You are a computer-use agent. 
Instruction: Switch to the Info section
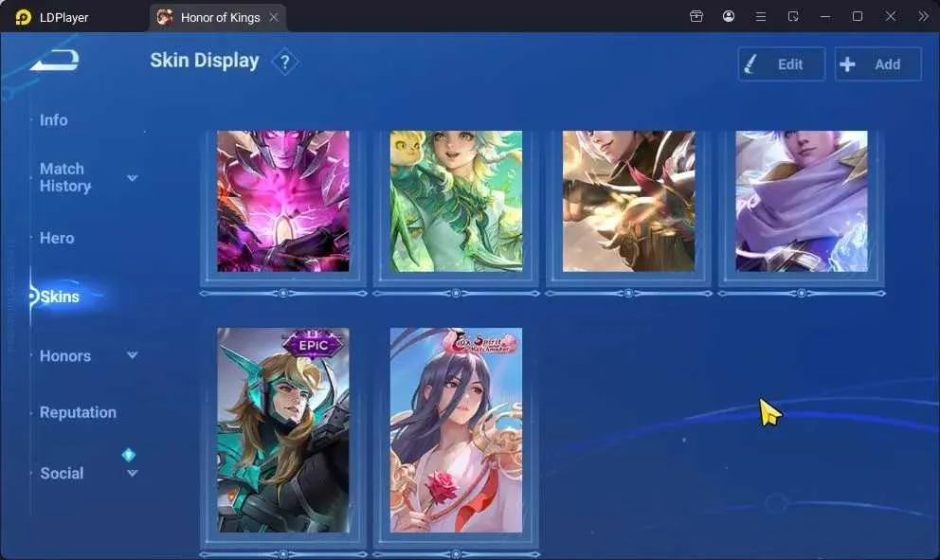[x=53, y=120]
